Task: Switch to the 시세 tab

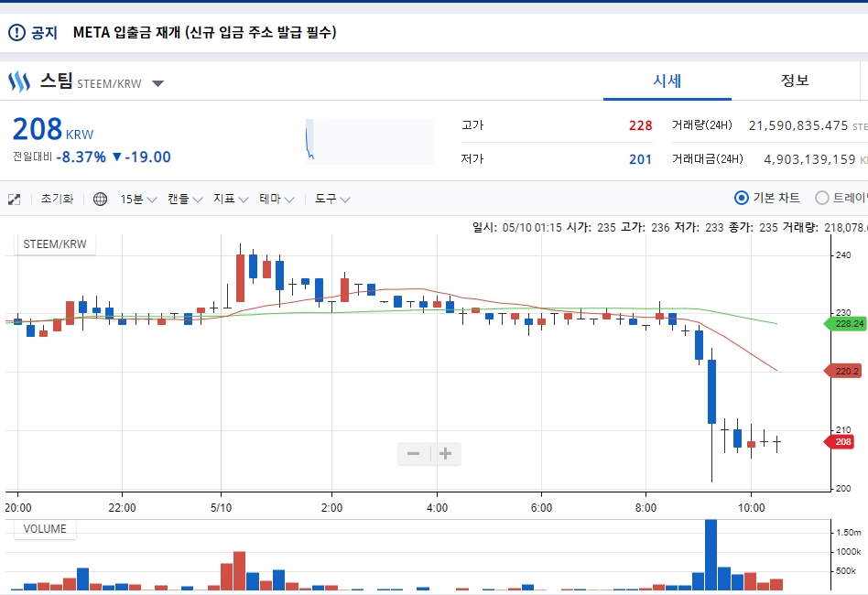Action: click(667, 81)
